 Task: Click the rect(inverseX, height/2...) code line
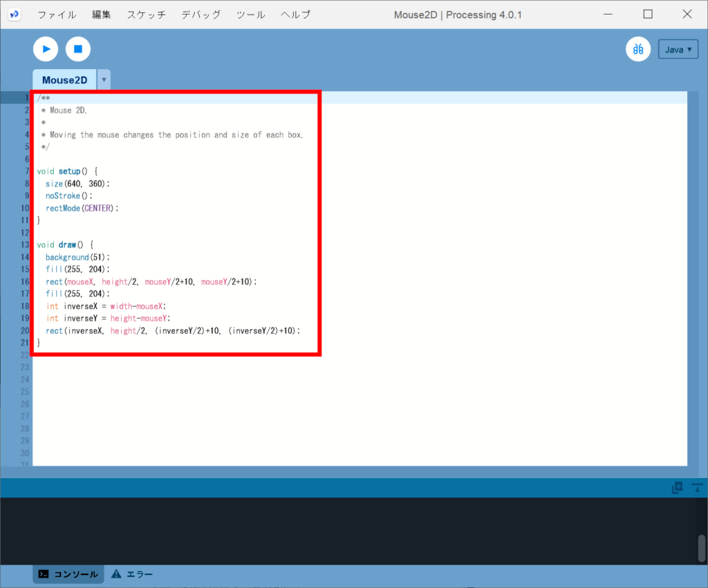(173, 331)
